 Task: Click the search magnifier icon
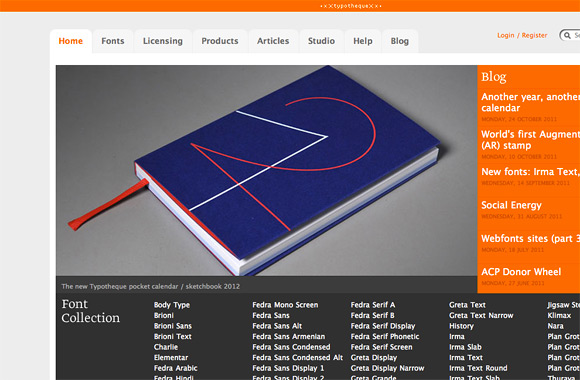point(567,36)
